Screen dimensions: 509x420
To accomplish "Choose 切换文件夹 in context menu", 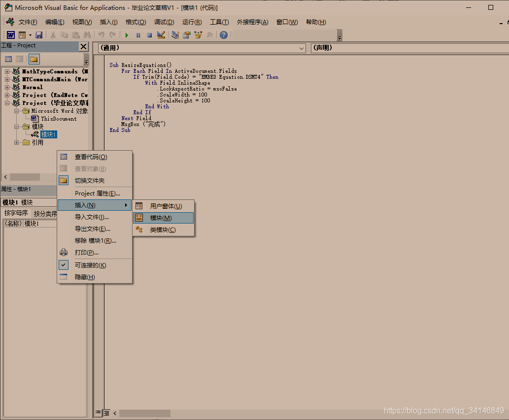I will pyautogui.click(x=95, y=180).
